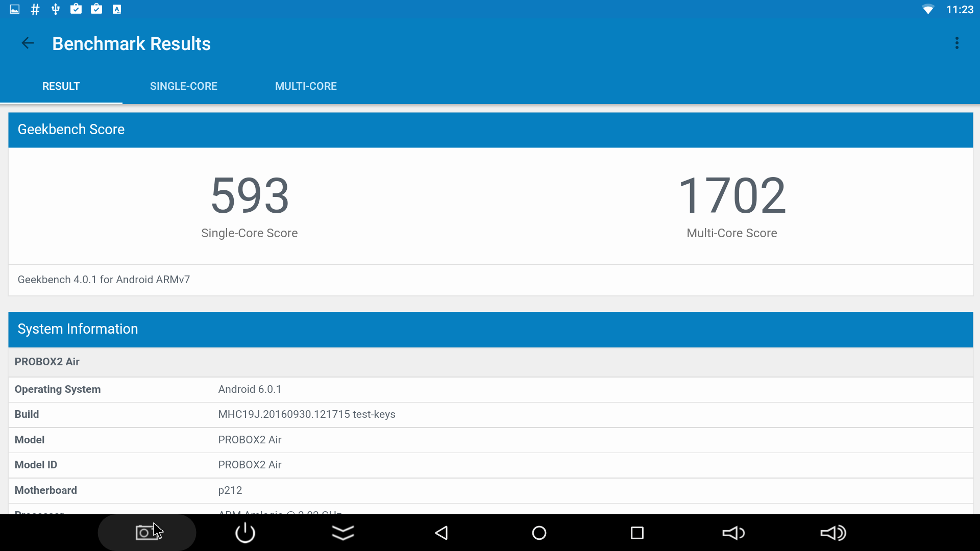Tap the Android back triangle button
980x551 pixels.
pos(442,533)
